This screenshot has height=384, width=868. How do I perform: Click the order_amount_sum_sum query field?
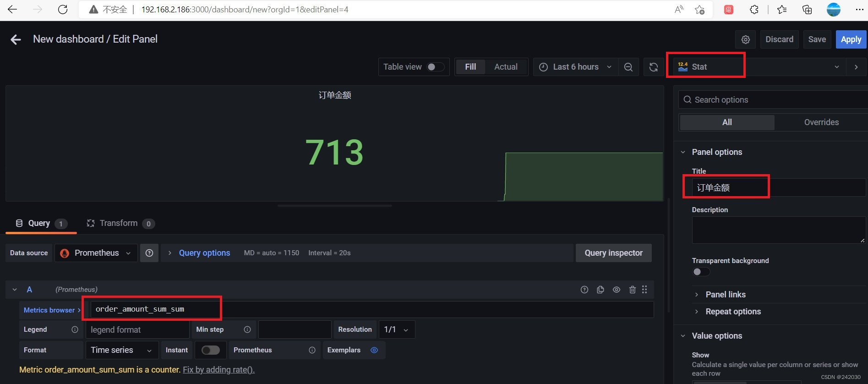point(372,309)
